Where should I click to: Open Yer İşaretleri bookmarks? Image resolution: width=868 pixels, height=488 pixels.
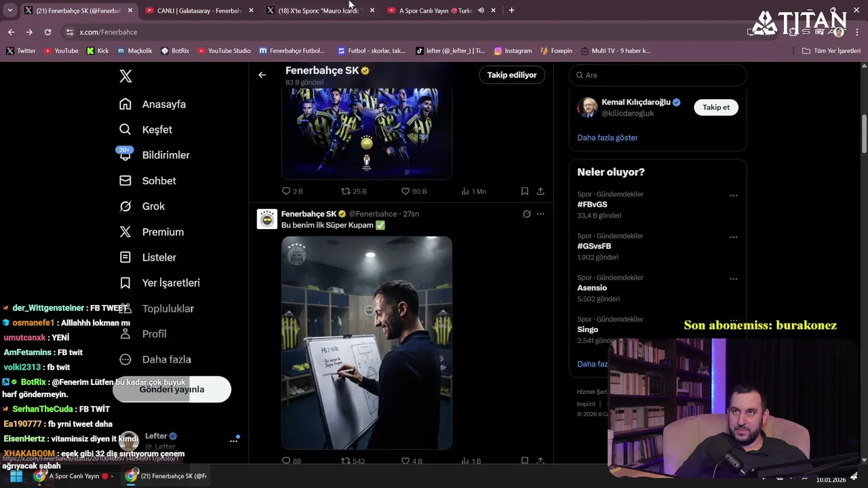point(159,283)
